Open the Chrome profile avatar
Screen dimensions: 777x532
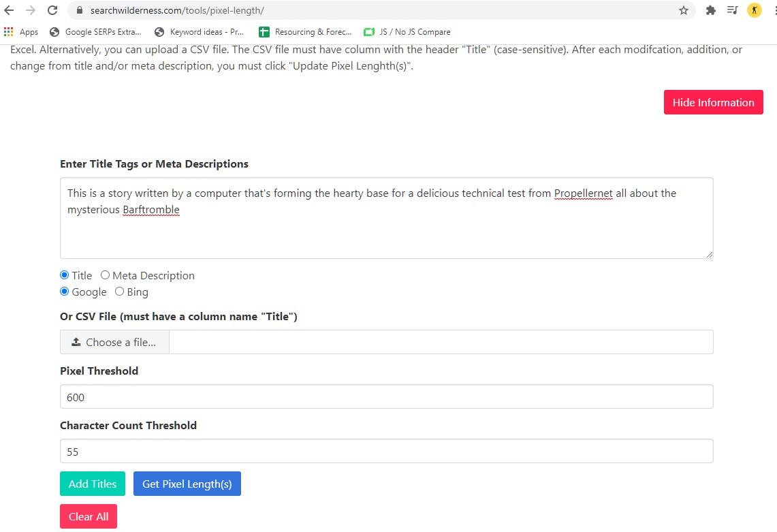[x=755, y=10]
